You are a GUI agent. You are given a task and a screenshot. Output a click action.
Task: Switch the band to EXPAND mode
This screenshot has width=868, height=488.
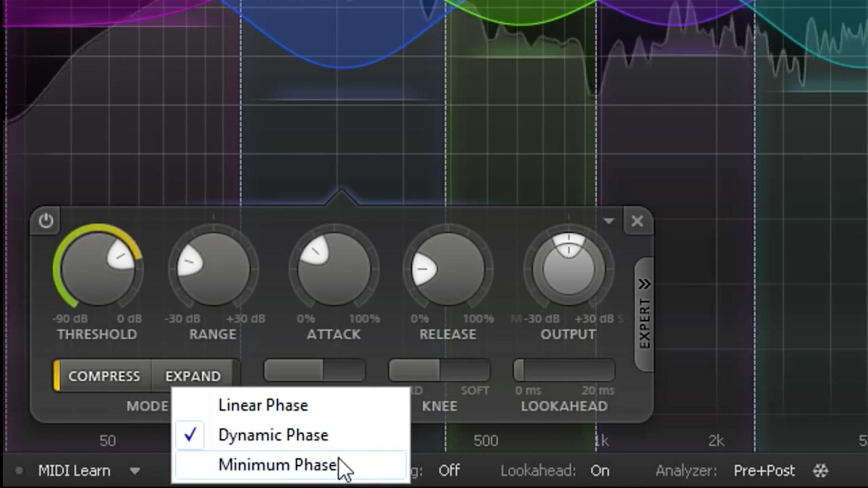coord(193,375)
